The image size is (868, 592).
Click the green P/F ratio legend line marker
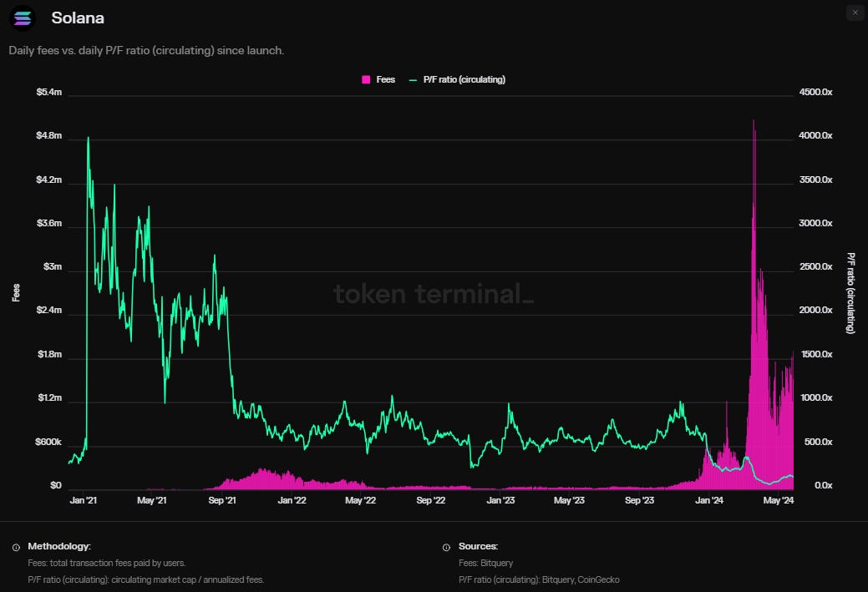click(413, 80)
